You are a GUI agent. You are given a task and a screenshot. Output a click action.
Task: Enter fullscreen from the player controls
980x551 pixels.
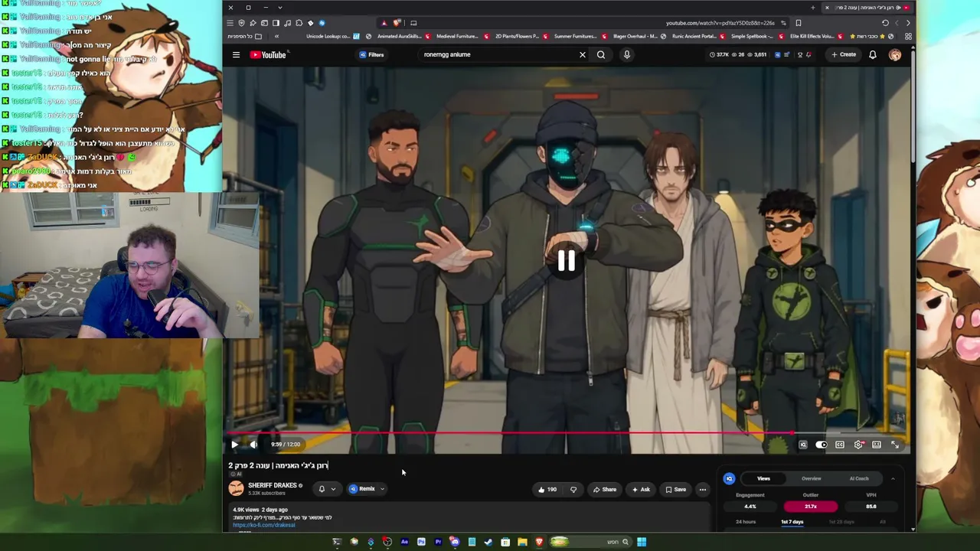[x=894, y=445]
